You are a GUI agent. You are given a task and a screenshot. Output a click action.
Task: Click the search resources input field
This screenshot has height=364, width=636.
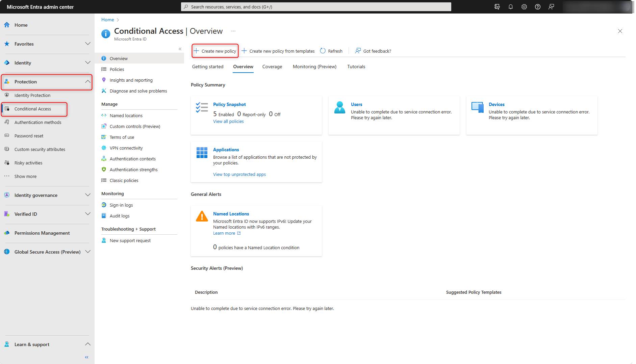click(315, 6)
